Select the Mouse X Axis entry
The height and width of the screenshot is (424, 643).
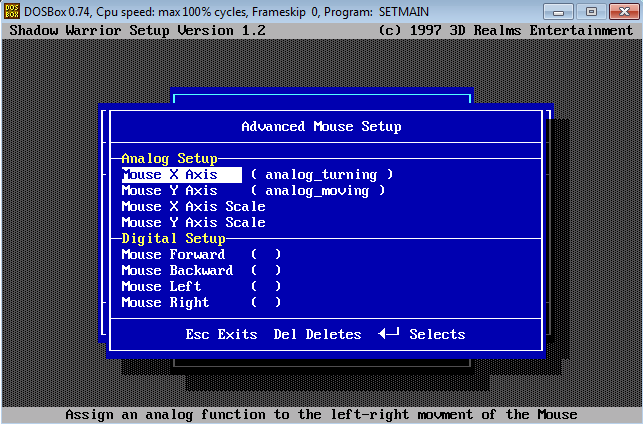(x=182, y=175)
